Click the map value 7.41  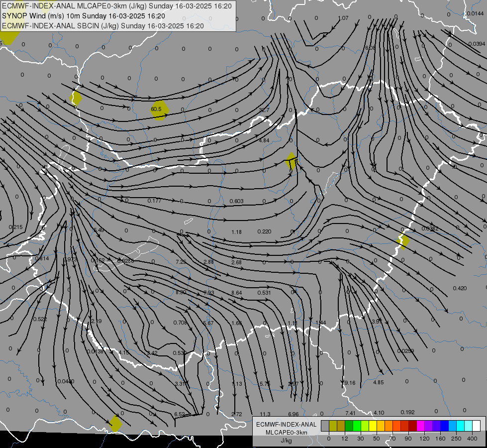click(x=350, y=413)
